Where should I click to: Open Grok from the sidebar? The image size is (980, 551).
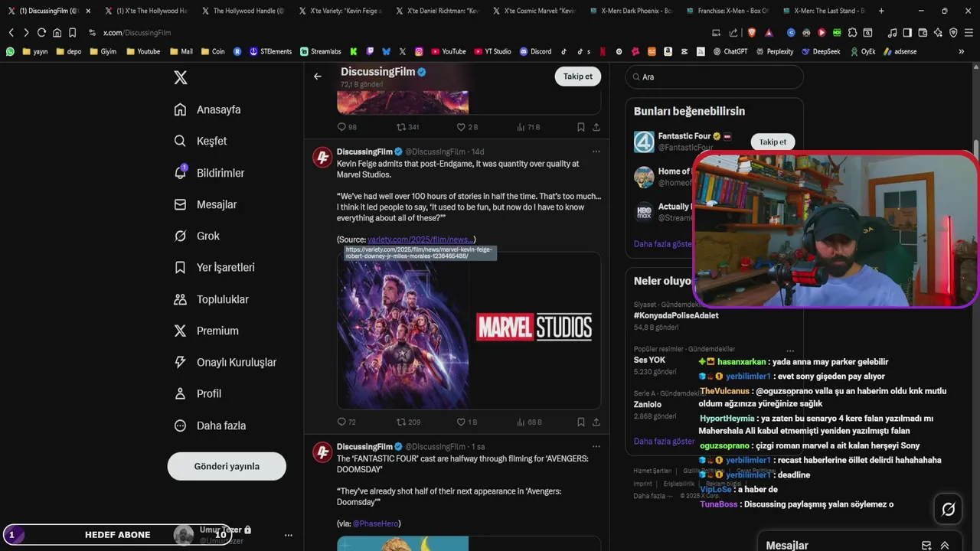[197, 236]
